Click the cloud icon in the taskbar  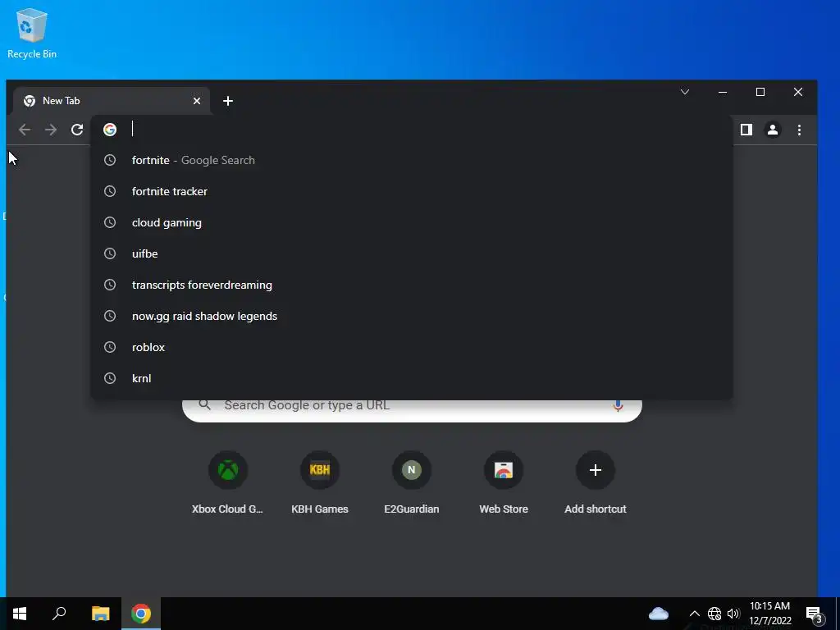point(659,614)
